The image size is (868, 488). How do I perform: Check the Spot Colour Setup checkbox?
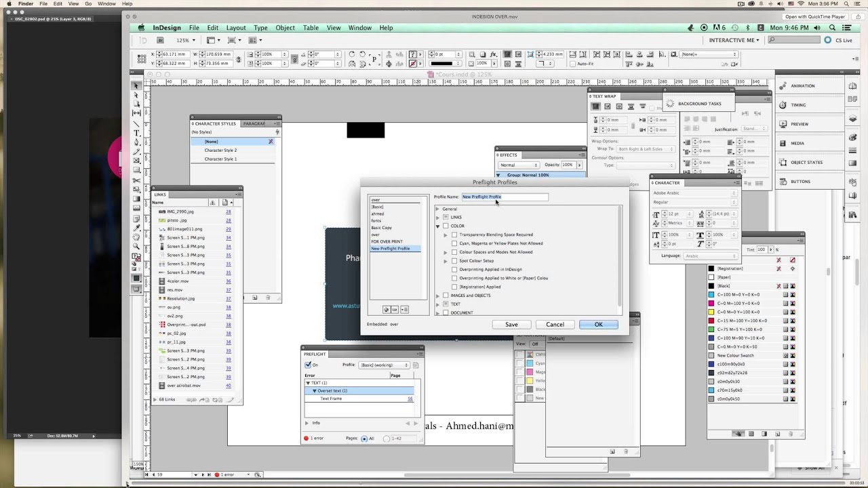454,260
